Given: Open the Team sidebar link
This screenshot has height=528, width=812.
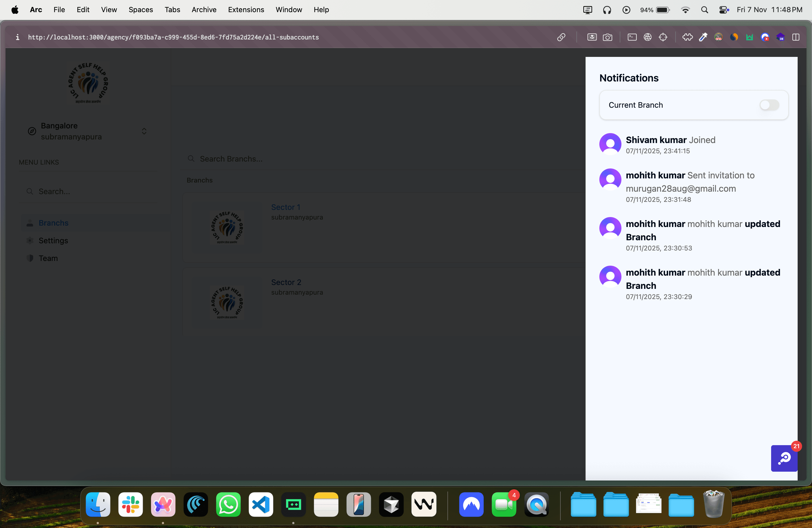Looking at the screenshot, I should 48,258.
